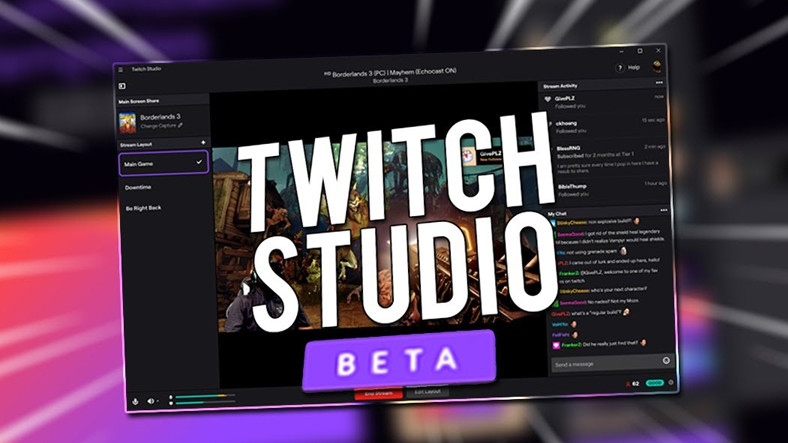Click the red End Stream button
788x443 pixels.
point(378,394)
